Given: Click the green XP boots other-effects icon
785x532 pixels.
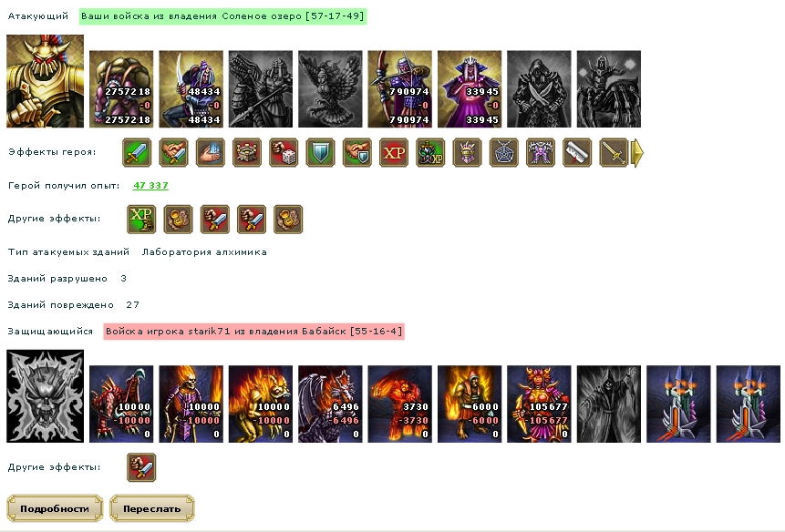Looking at the screenshot, I should (x=141, y=219).
